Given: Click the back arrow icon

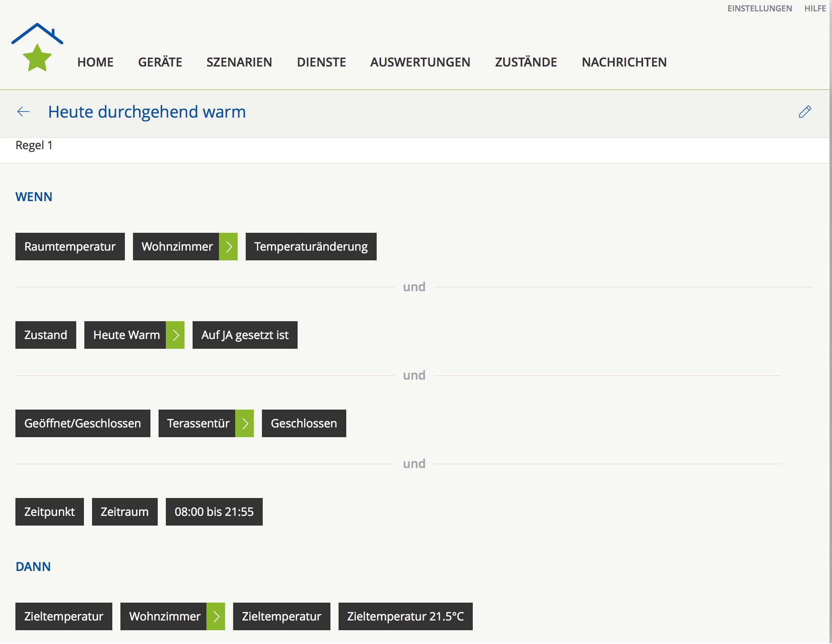Looking at the screenshot, I should coord(24,112).
